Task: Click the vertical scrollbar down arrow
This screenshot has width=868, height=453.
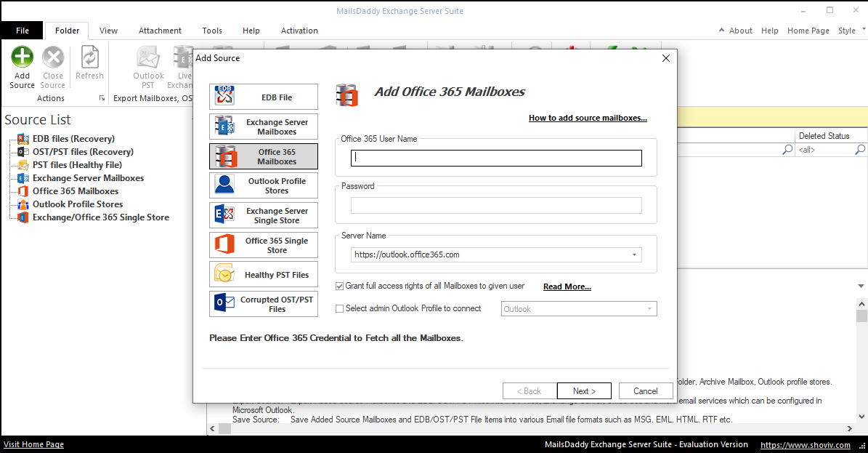Action: pyautogui.click(x=861, y=417)
